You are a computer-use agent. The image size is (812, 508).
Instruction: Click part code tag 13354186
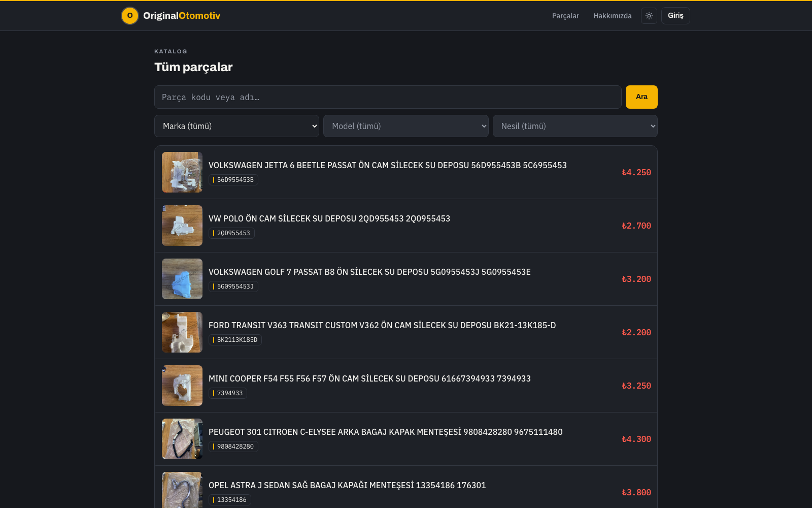tap(230, 500)
